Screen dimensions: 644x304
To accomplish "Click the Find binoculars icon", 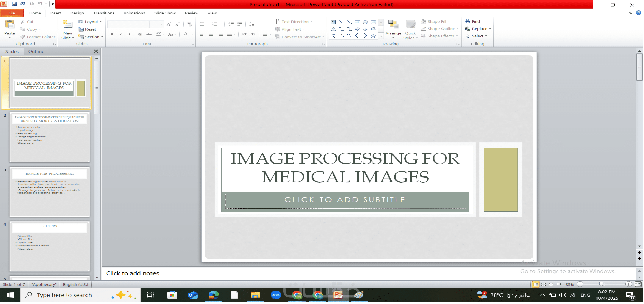I will pos(467,21).
